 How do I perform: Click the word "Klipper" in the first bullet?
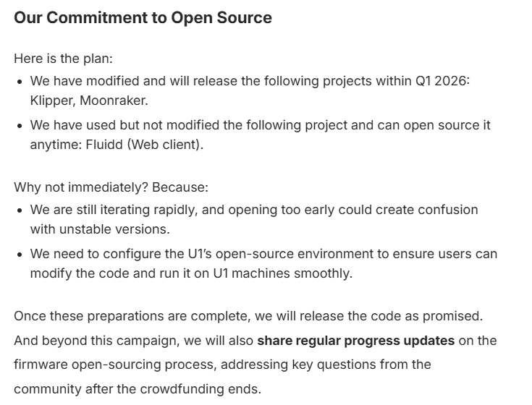coord(51,100)
